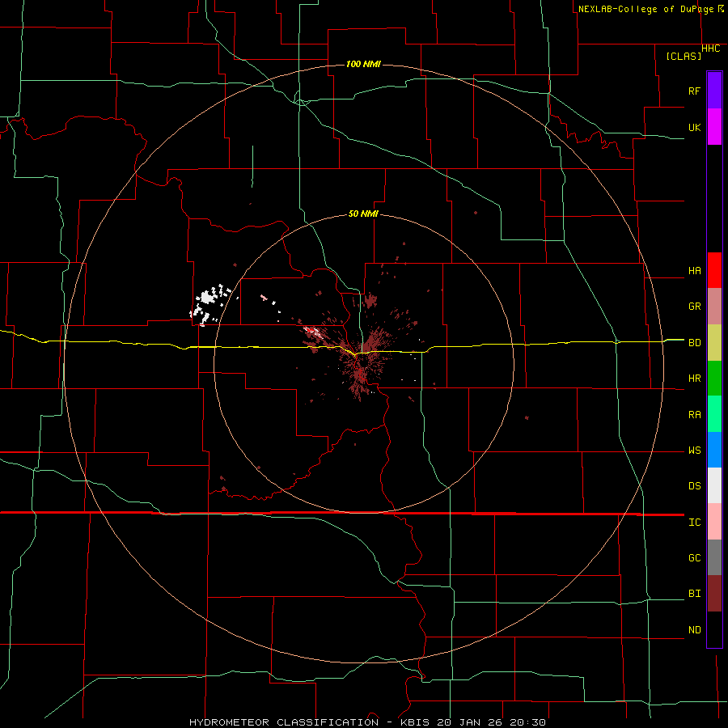728x728 pixels.
Task: Click the red-pink echo patch near the yellow highway
Action: [312, 331]
